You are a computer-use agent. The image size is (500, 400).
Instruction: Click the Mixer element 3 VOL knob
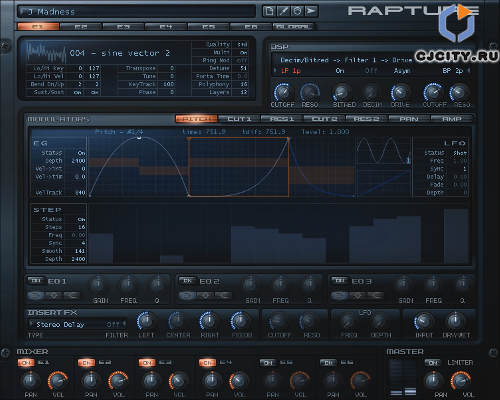(x=178, y=380)
